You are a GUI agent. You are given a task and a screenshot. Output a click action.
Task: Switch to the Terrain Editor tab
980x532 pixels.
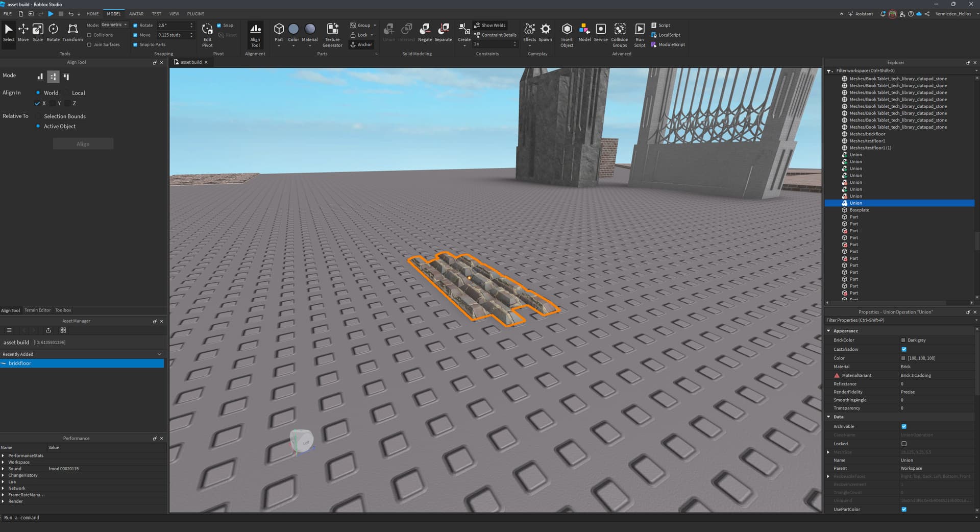coord(37,310)
